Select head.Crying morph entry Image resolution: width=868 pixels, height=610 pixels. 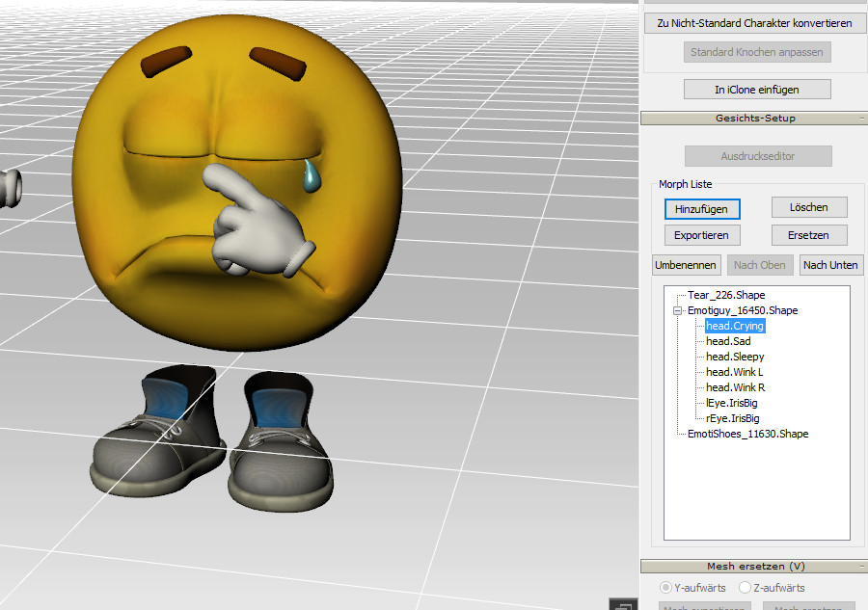click(735, 326)
